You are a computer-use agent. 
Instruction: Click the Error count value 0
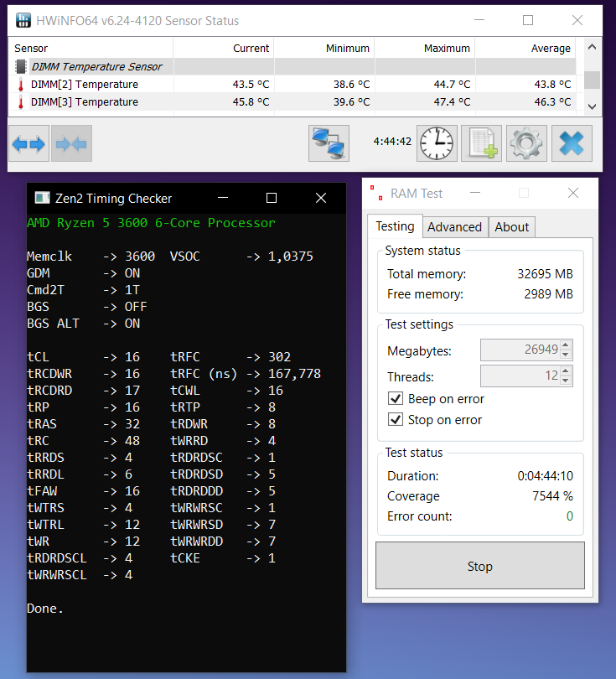(570, 516)
